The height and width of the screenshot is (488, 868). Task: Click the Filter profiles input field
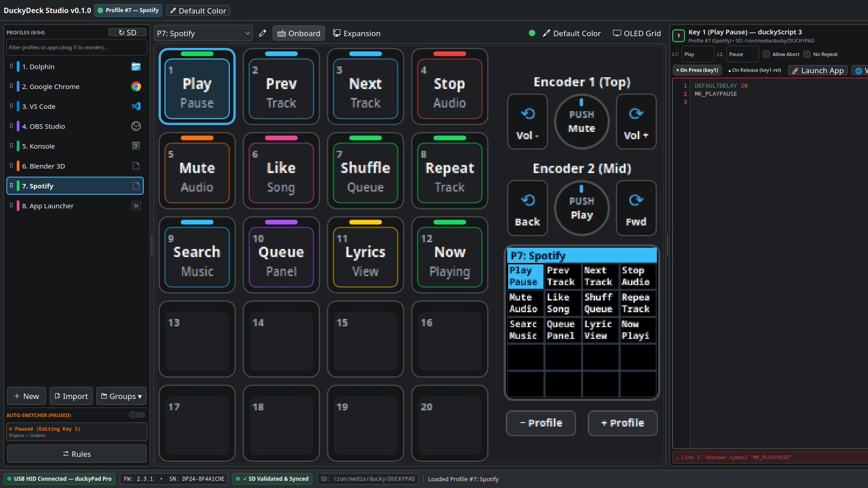point(77,47)
